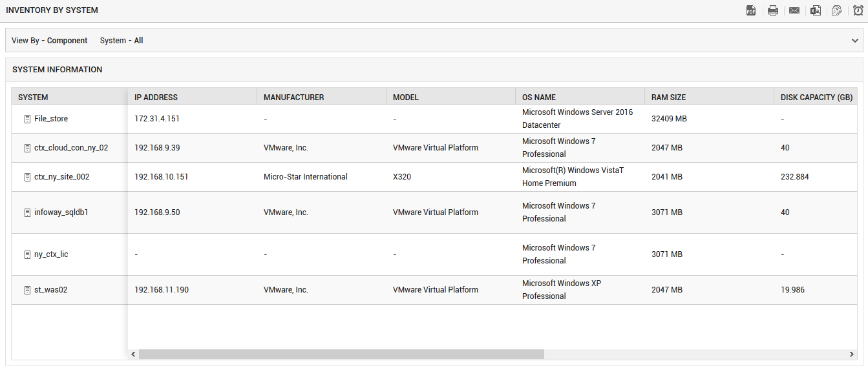Click the scrollbar left arrow
868x370 pixels.
tap(133, 355)
